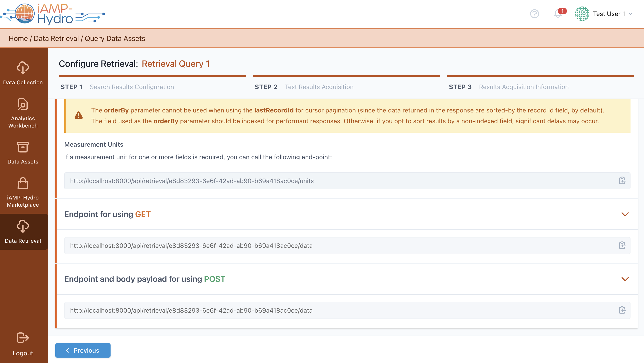View notifications via bell icon
This screenshot has height=363, width=644.
tap(557, 14)
